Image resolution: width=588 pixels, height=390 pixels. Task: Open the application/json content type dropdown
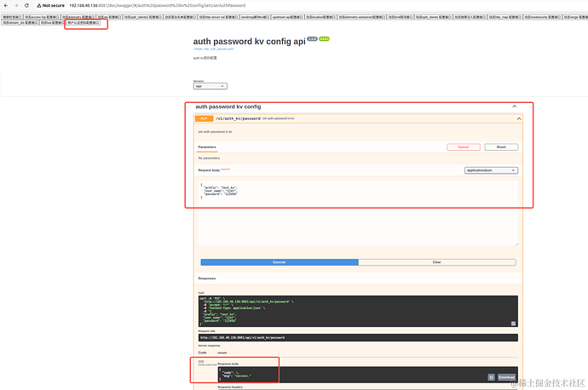pos(491,170)
